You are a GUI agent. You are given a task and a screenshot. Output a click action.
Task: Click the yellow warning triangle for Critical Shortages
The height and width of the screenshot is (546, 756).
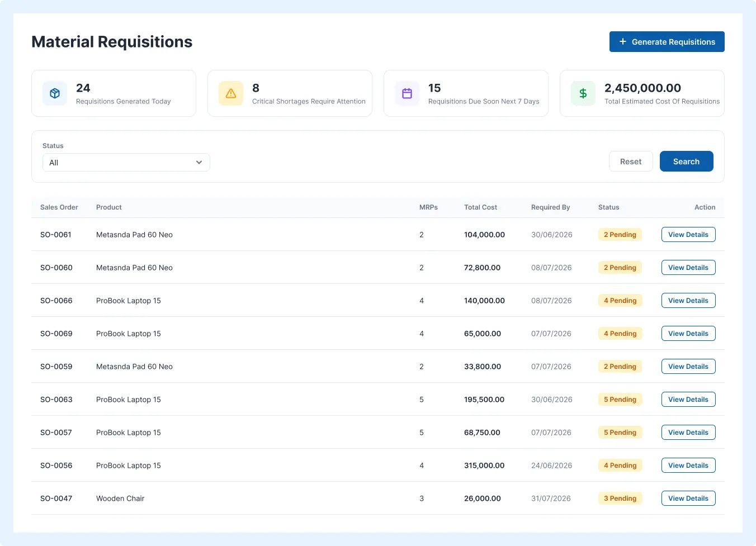[x=231, y=93]
